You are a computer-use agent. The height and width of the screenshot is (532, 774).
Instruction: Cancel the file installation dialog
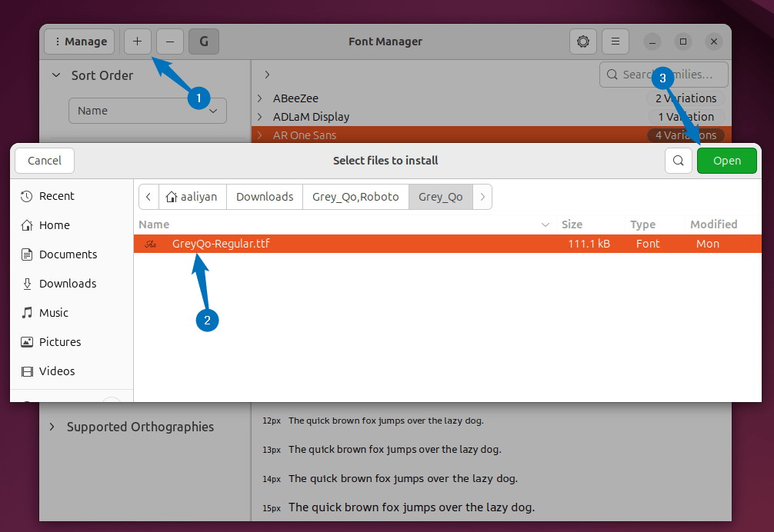[44, 161]
